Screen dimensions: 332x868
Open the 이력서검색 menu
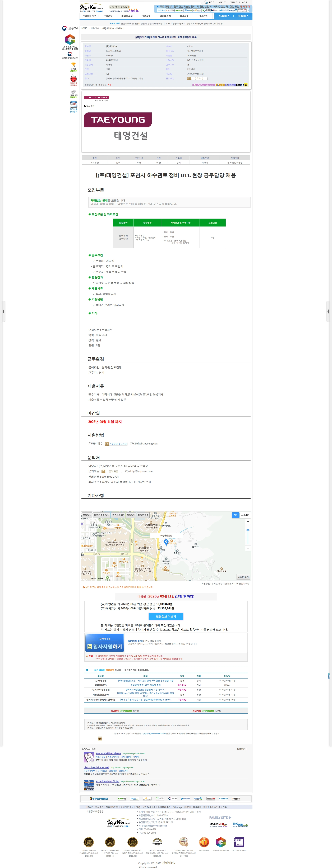[x=127, y=16]
